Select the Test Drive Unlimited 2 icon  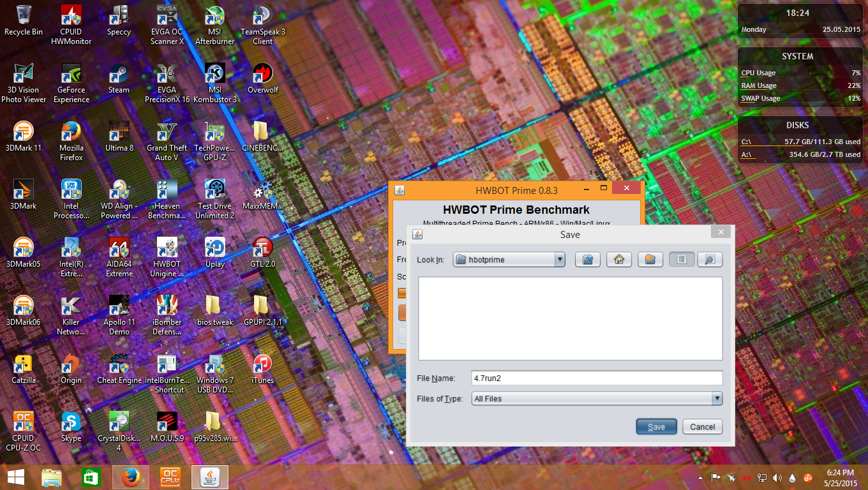click(x=214, y=199)
